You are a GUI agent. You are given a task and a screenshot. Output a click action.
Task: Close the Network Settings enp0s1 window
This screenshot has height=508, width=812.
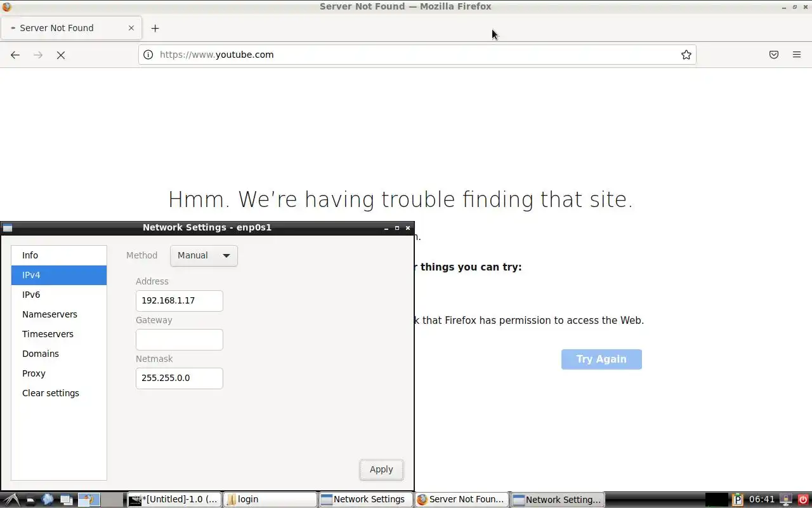pyautogui.click(x=408, y=228)
